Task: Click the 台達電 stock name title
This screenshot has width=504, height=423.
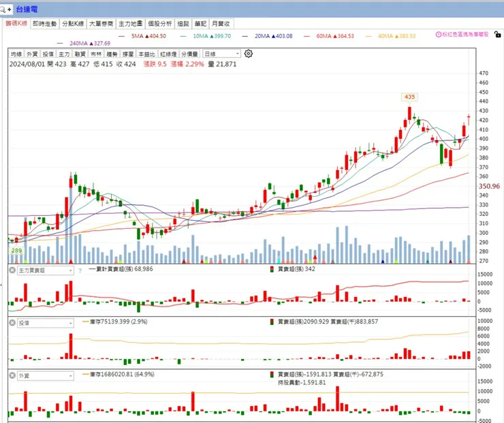Action: [x=27, y=10]
